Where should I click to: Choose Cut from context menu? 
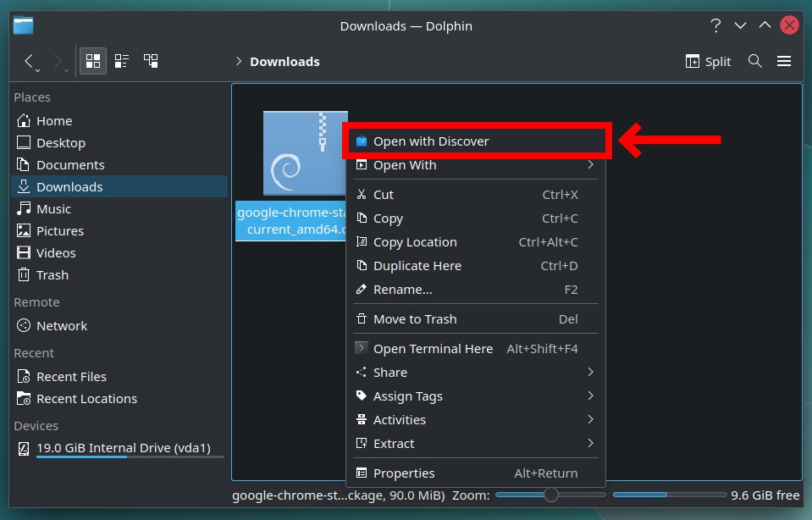tap(475, 195)
